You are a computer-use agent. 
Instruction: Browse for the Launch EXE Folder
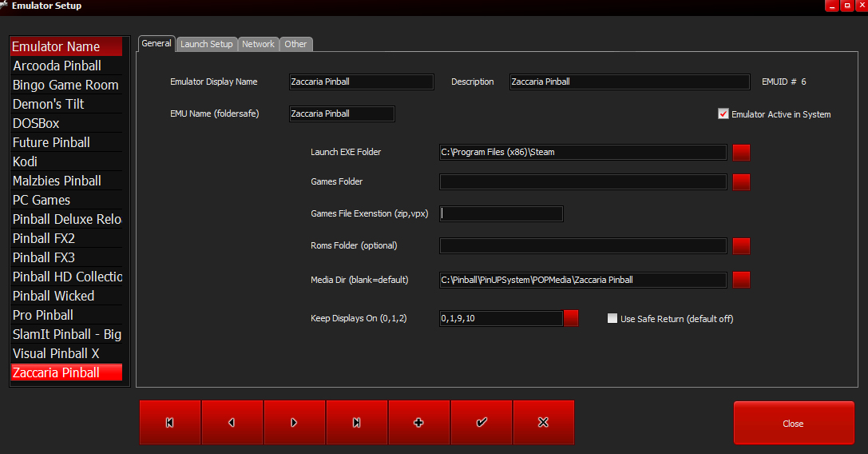(x=741, y=152)
